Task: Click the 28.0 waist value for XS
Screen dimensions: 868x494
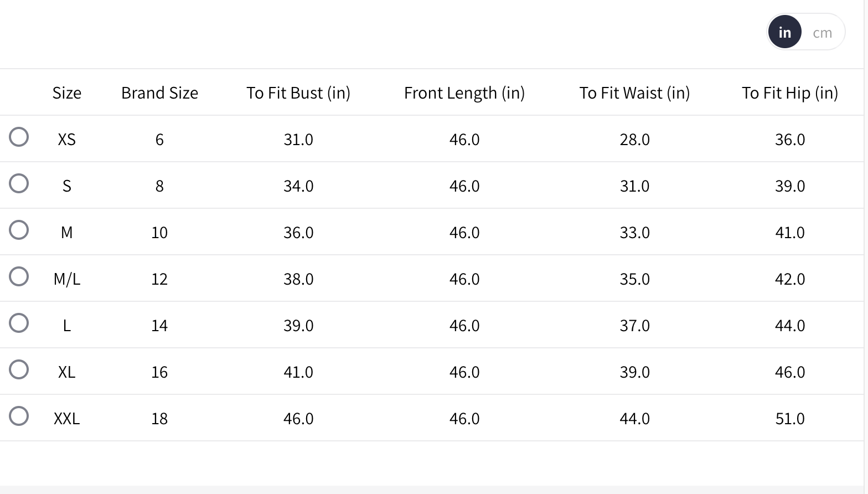Action: [634, 140]
